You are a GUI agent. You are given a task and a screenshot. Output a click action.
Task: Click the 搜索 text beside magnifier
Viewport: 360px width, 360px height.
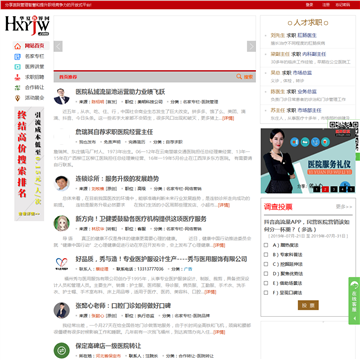pos(248,77)
